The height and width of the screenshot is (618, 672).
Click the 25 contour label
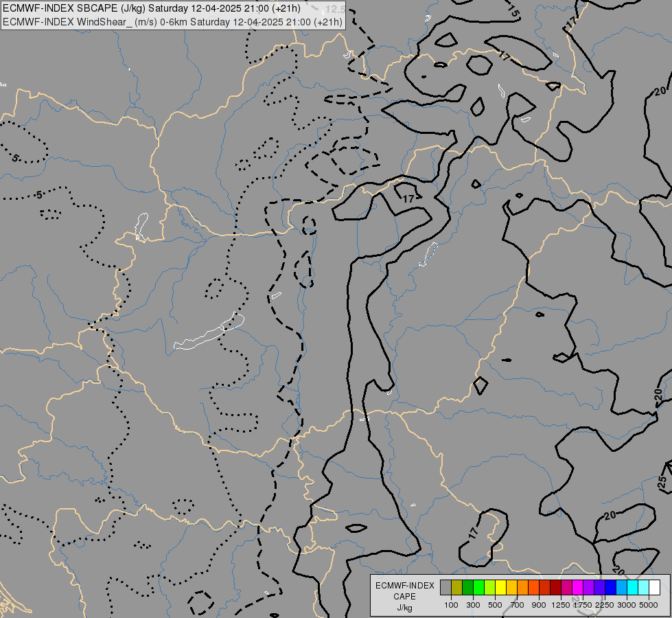(x=662, y=481)
